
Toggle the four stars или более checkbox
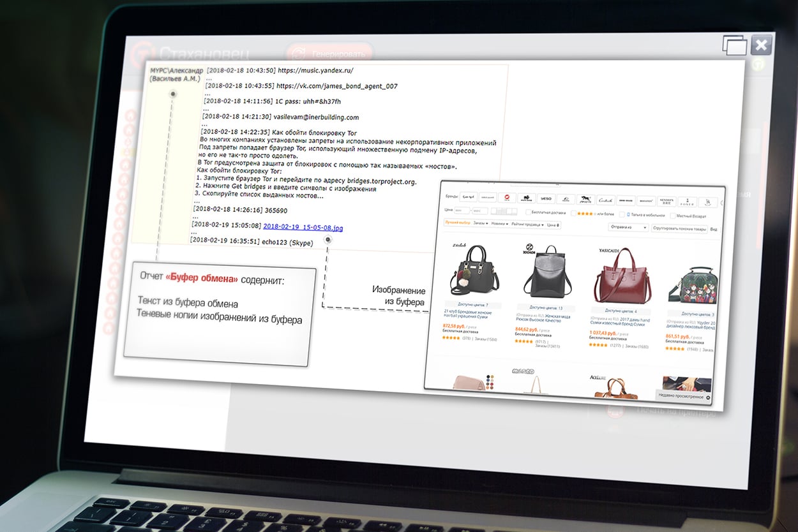click(573, 214)
